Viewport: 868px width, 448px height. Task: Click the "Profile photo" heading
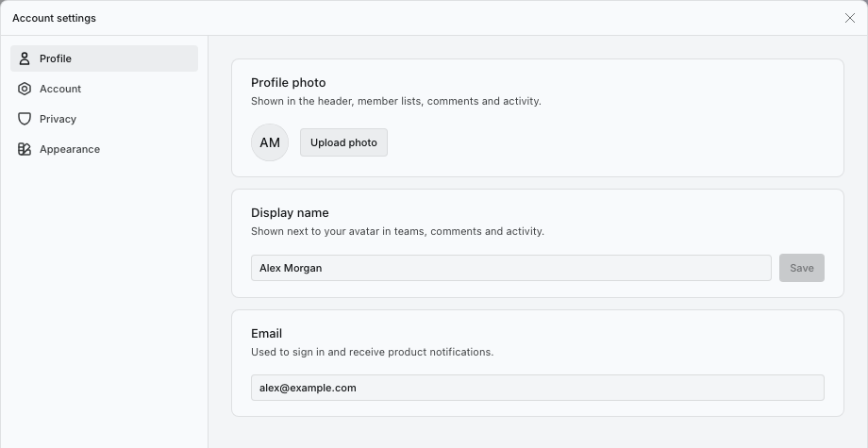[x=289, y=82]
